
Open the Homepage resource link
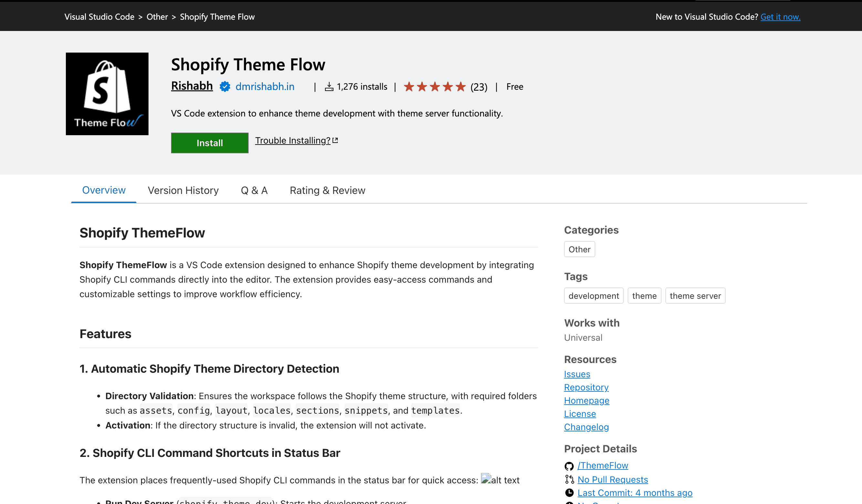pyautogui.click(x=587, y=400)
